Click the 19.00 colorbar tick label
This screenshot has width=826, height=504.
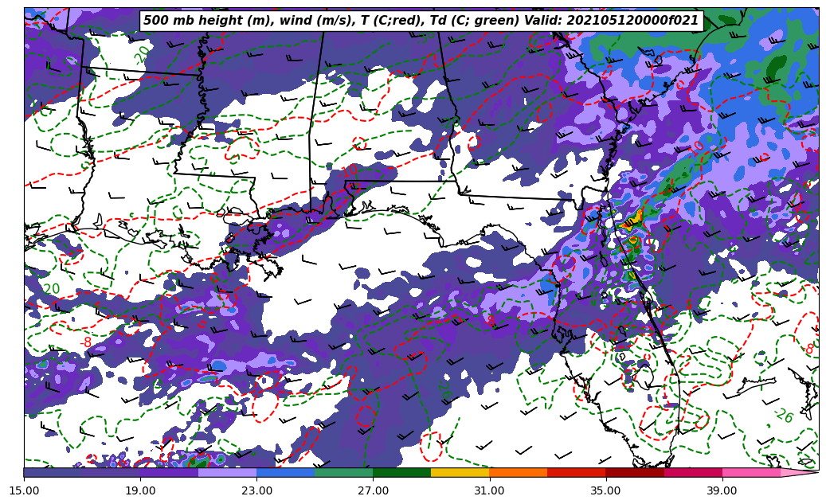[x=140, y=490]
